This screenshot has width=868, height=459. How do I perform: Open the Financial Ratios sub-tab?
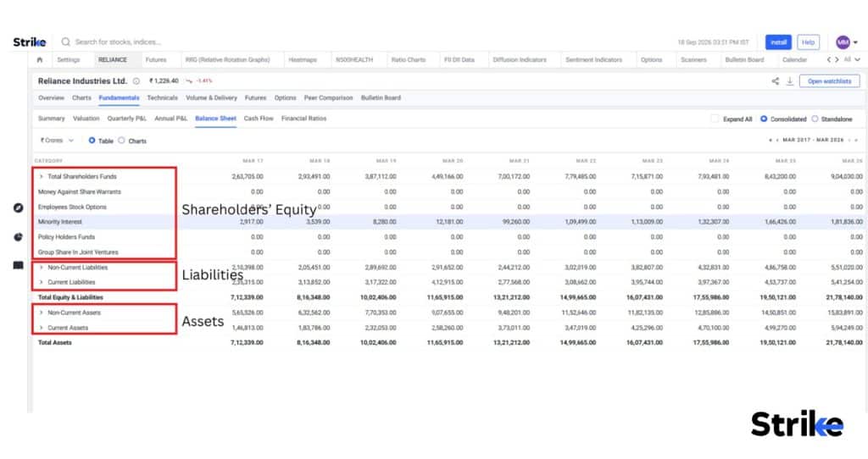coord(304,119)
